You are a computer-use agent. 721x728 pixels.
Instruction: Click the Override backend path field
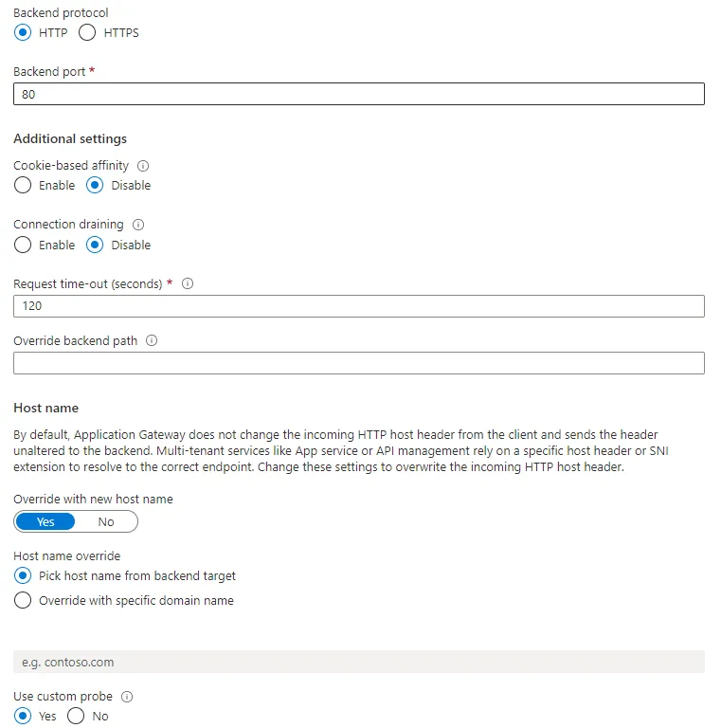tap(359, 363)
